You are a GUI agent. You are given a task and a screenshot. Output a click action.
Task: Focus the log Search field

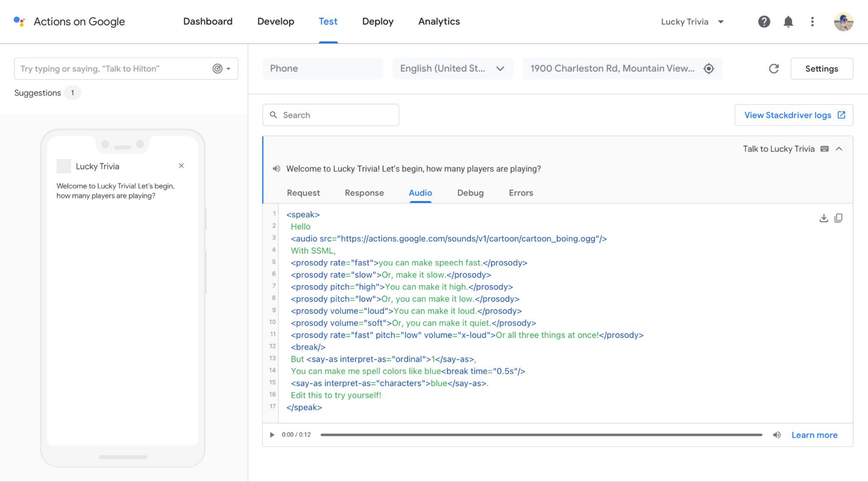pyautogui.click(x=331, y=115)
